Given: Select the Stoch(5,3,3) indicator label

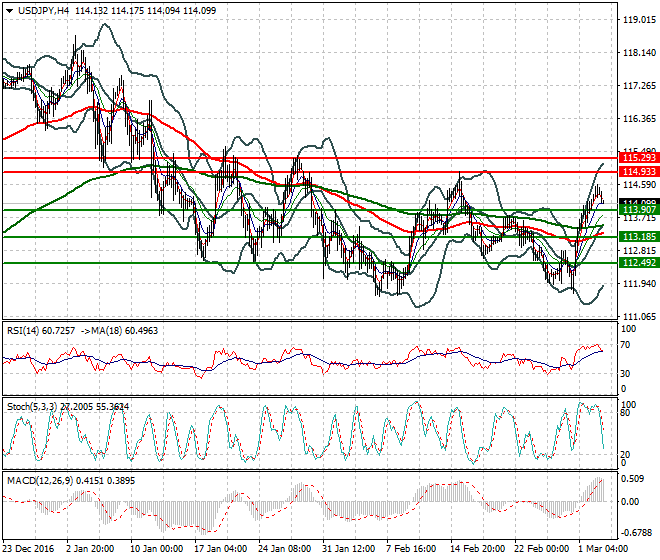Looking at the screenshot, I should coord(33,407).
